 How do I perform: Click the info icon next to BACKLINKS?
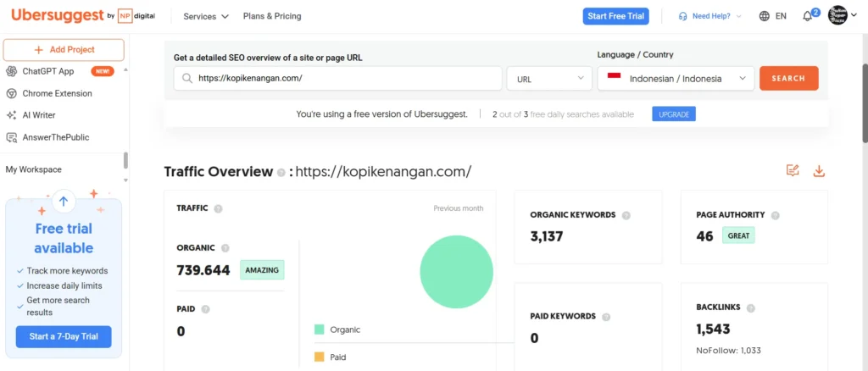(751, 308)
